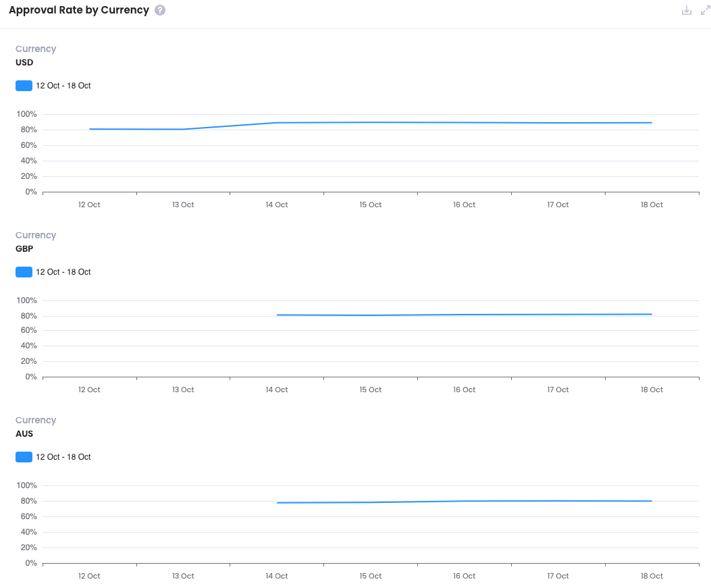Toggle the AUS chart legend color box
Image resolution: width=711 pixels, height=588 pixels.
point(24,457)
